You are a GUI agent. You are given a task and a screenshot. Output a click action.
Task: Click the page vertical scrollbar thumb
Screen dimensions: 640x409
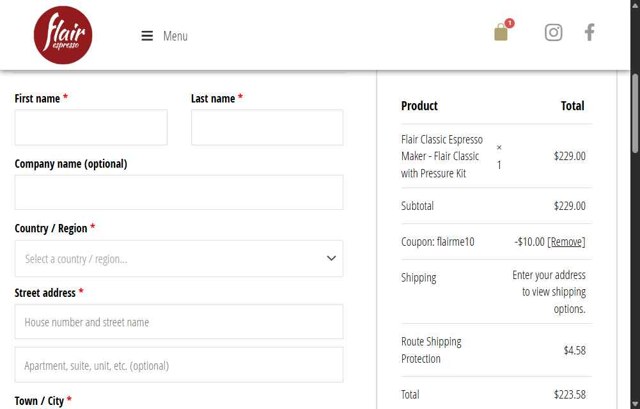click(x=635, y=113)
